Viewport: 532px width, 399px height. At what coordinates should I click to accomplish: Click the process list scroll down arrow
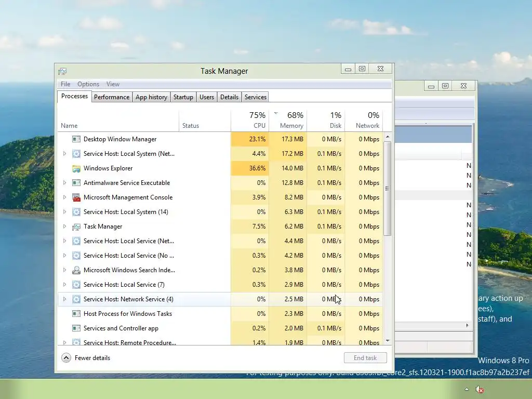pyautogui.click(x=388, y=341)
